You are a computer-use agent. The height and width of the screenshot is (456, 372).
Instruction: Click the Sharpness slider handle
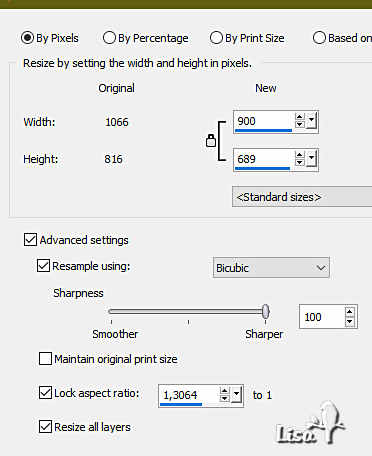[265, 312]
